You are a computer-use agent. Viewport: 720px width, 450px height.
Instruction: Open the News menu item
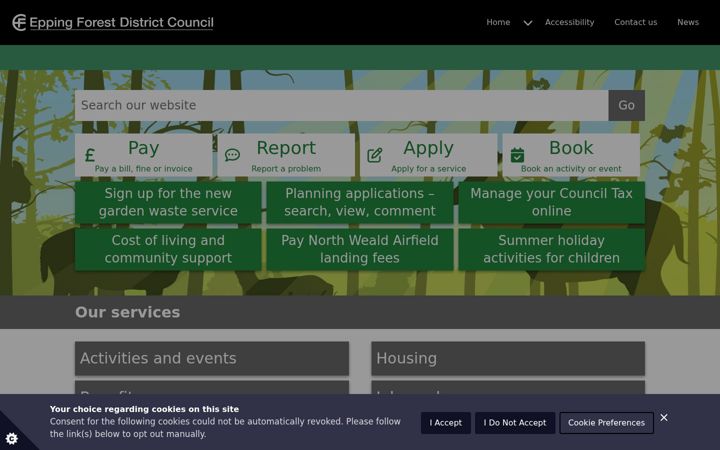coord(688,22)
